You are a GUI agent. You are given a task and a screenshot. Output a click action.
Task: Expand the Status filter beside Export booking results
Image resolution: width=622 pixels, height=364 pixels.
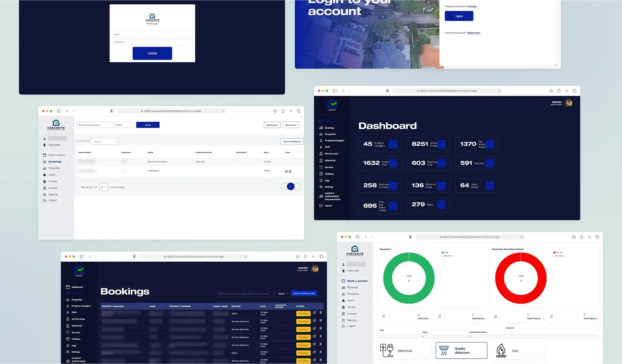283,293
